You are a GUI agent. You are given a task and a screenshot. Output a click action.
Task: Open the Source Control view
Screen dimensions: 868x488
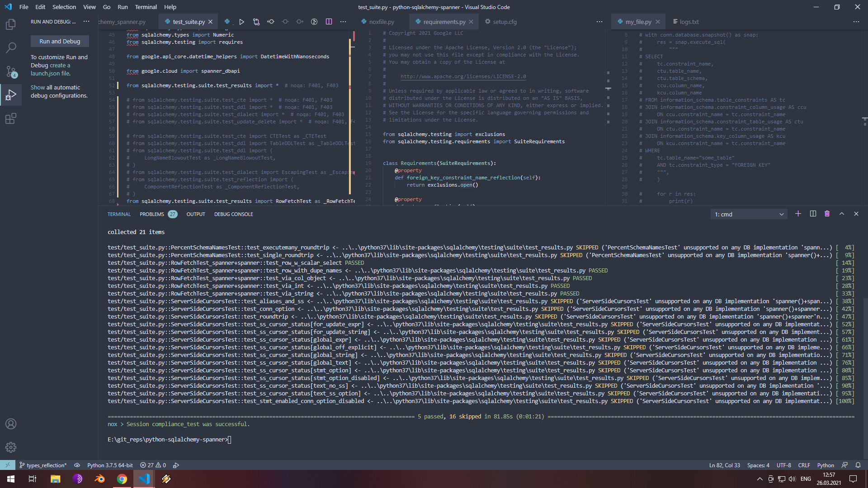pos(11,71)
